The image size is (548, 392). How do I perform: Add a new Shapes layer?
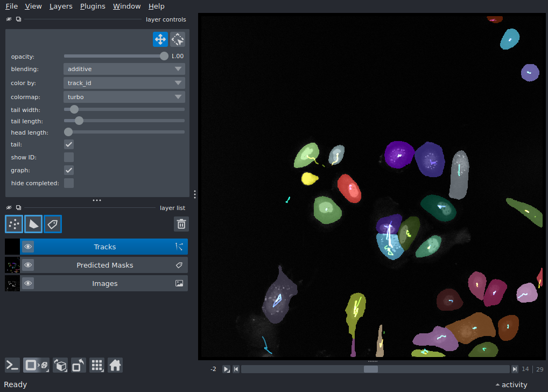click(33, 224)
